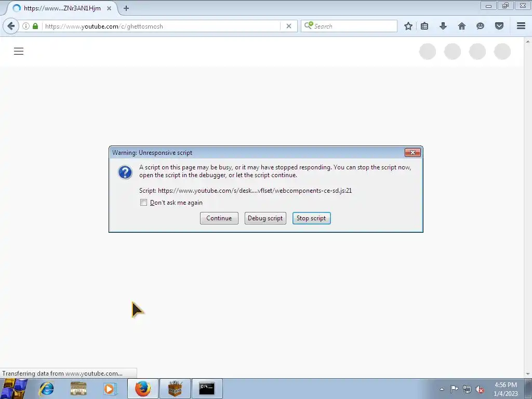The image size is (532, 399).
Task: Select the loading YouTube tab
Action: (x=61, y=8)
